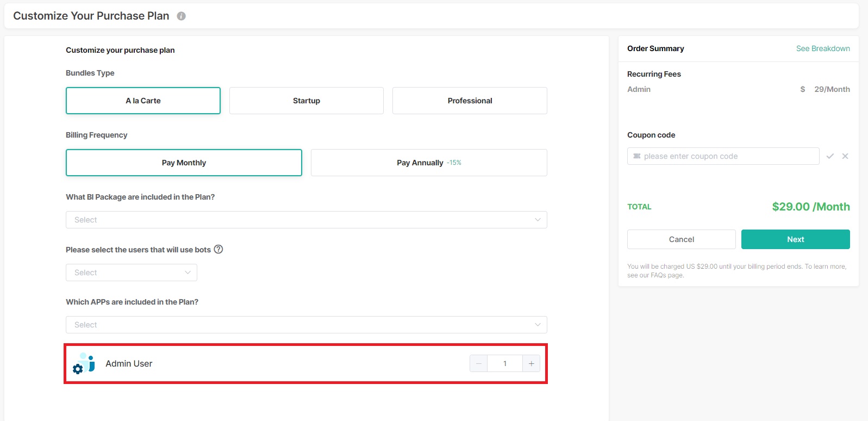The image size is (868, 421).
Task: Switch to Pay Annually billing
Action: click(428, 163)
